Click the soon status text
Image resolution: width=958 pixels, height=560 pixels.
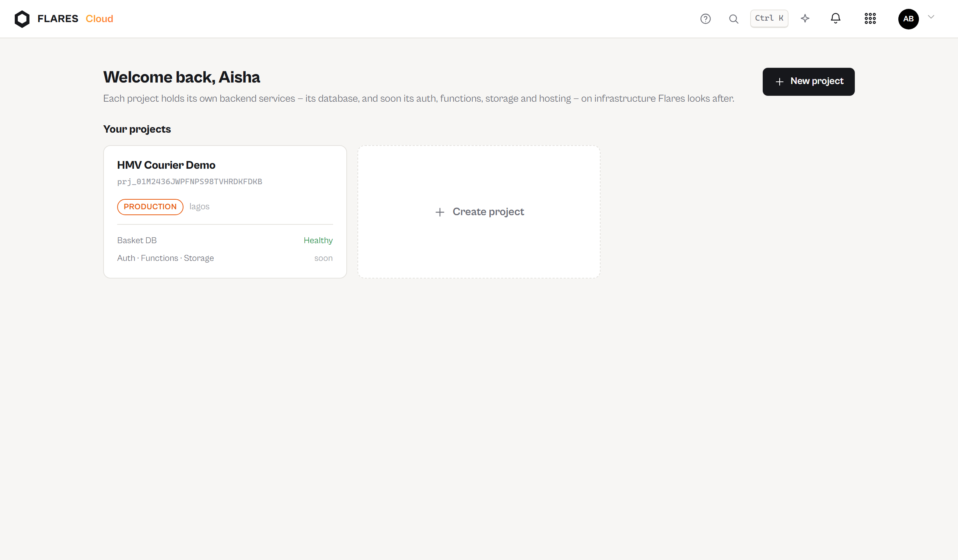click(323, 258)
